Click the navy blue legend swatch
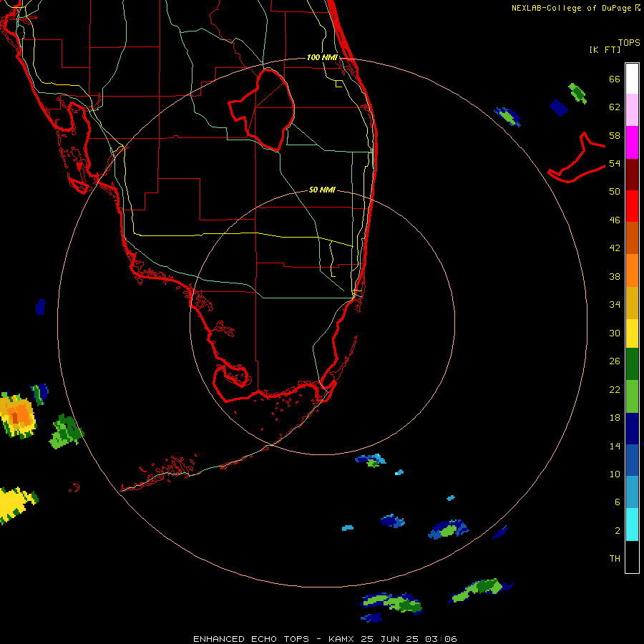This screenshot has width=644, height=644. [x=632, y=429]
